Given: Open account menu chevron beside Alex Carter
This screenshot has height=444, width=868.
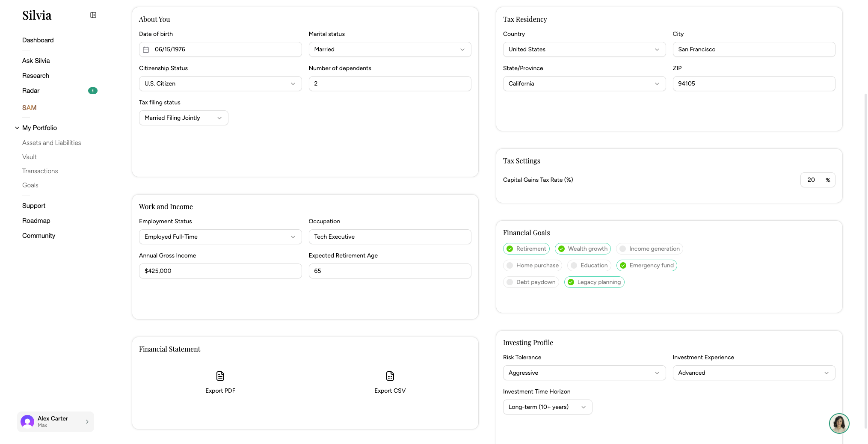Looking at the screenshot, I should pyautogui.click(x=87, y=422).
